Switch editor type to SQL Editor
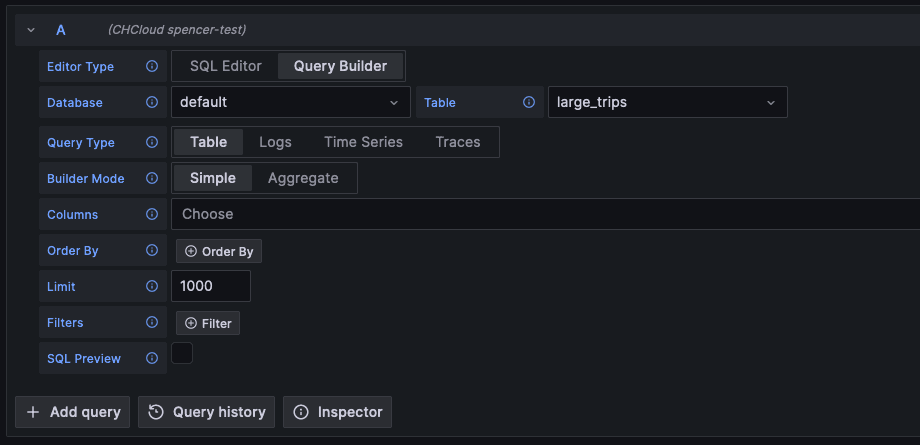920x445 pixels. pos(226,67)
